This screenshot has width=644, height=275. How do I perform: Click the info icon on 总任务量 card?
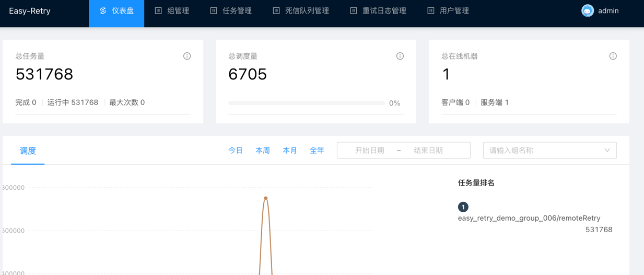(187, 56)
